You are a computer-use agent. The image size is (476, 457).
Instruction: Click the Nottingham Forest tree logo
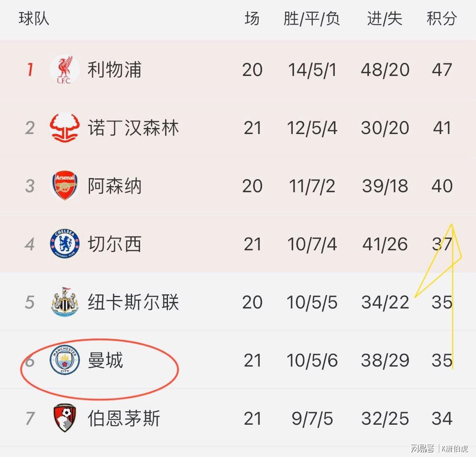coord(65,128)
